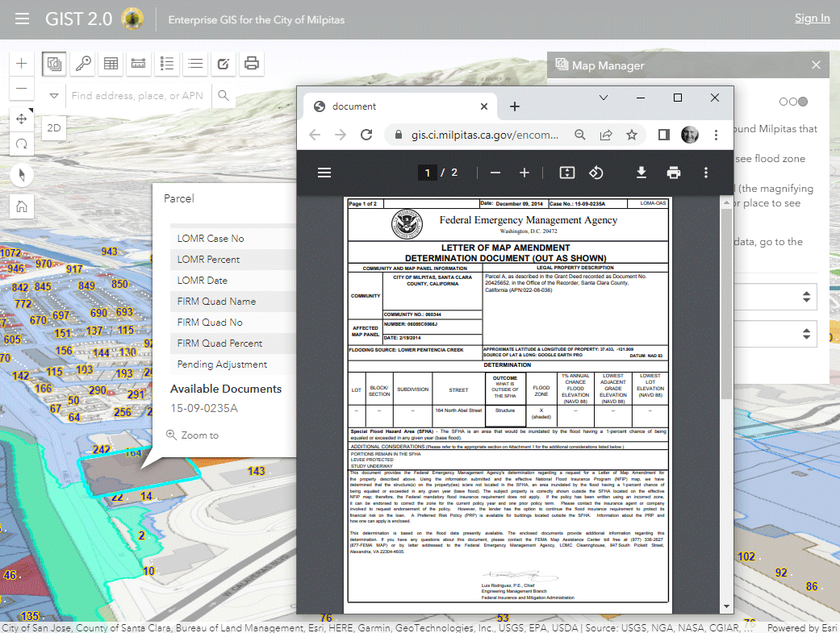Go to the default home extent

click(22, 206)
